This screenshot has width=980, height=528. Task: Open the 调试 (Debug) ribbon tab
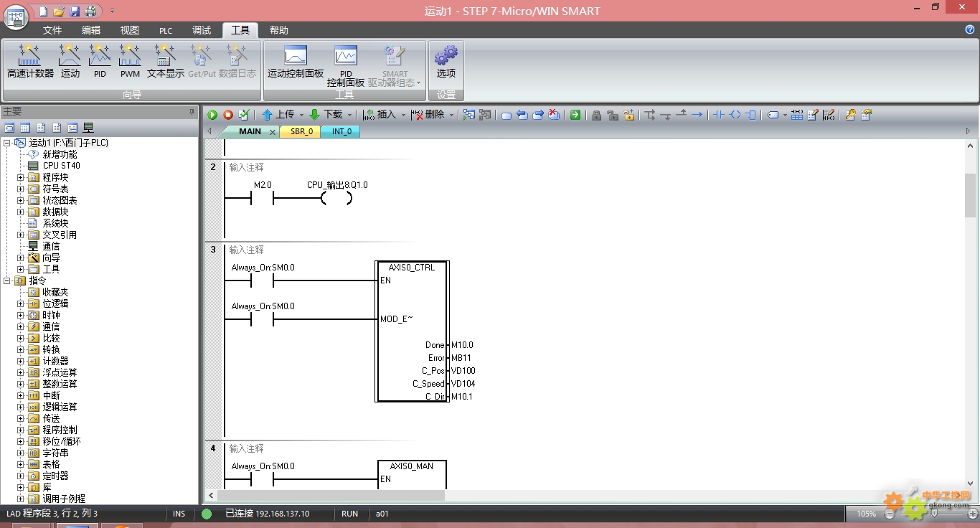pyautogui.click(x=202, y=30)
